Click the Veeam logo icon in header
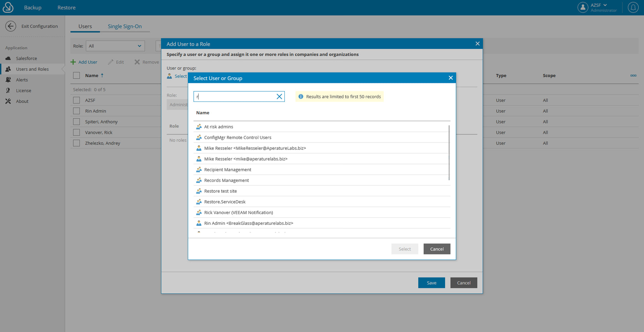 coord(8,7)
